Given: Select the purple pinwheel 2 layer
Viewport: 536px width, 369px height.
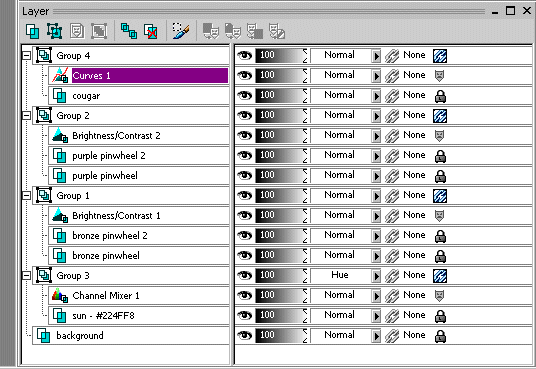Looking at the screenshot, I should tap(139, 156).
